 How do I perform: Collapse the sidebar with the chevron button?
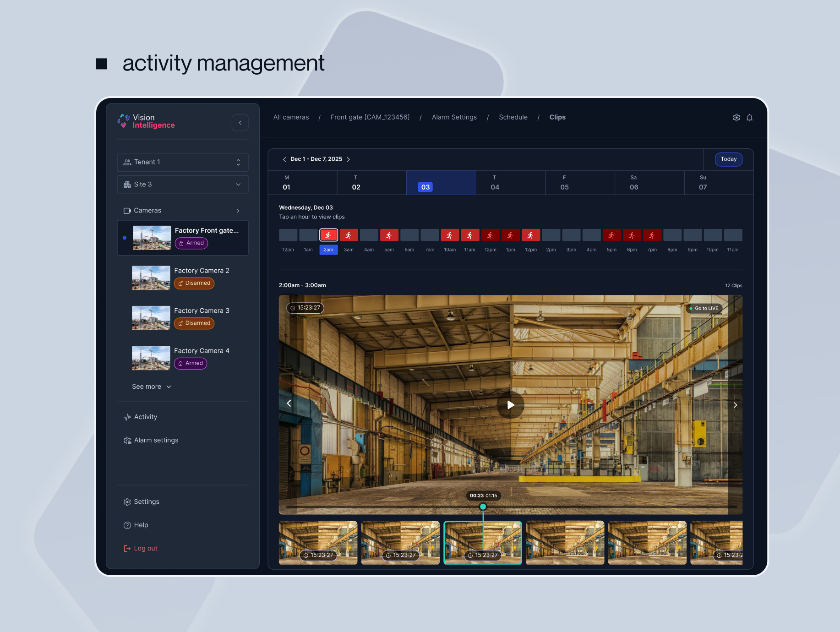pos(240,123)
